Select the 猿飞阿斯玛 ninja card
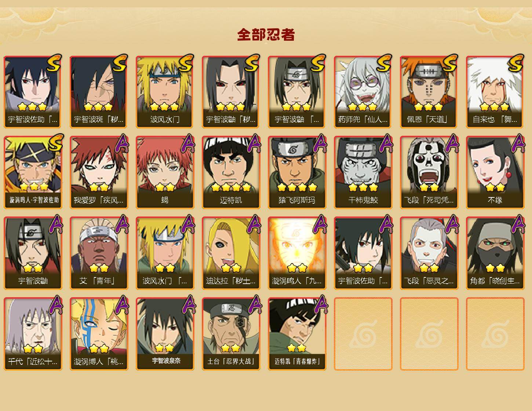This screenshot has height=411, width=532. (x=297, y=172)
